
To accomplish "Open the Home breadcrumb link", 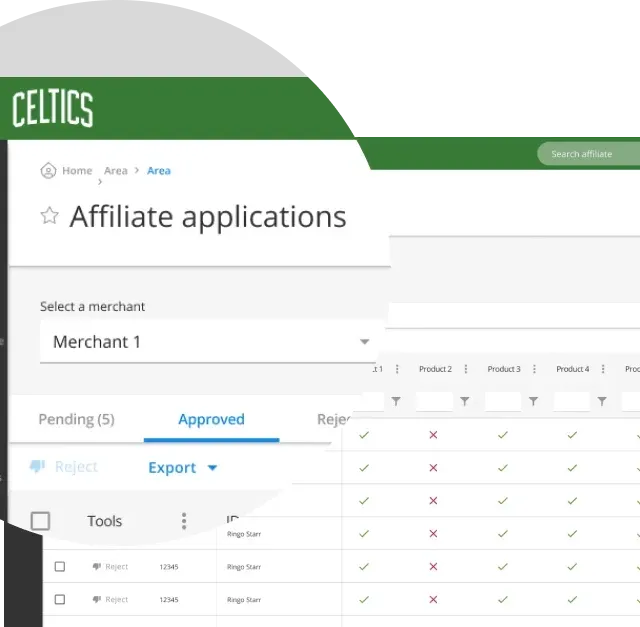I will (x=77, y=171).
